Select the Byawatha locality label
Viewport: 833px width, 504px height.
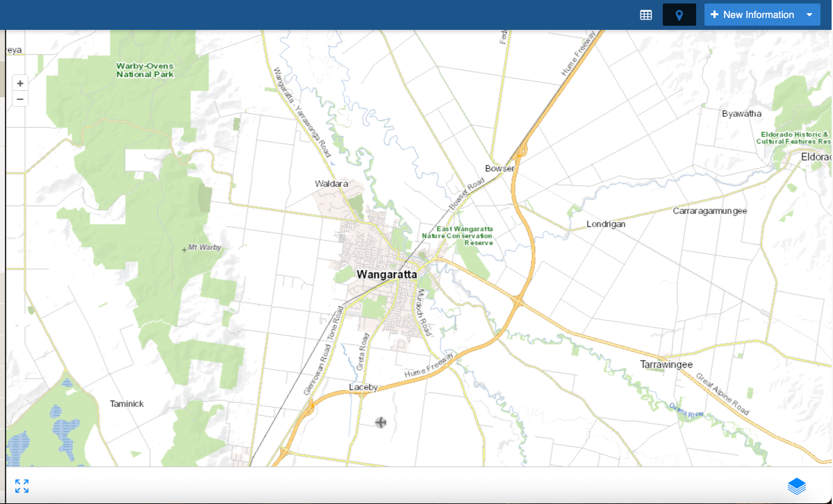[x=741, y=114]
